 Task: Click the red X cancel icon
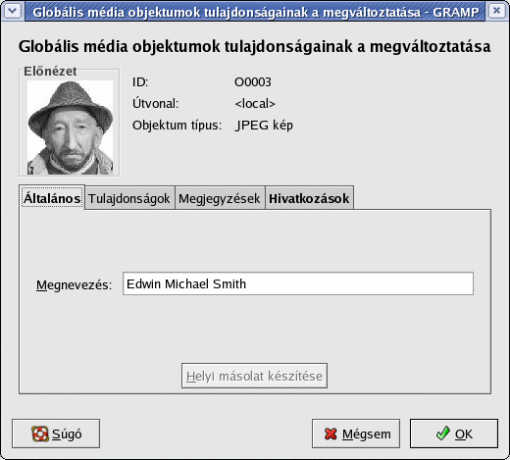[x=330, y=434]
